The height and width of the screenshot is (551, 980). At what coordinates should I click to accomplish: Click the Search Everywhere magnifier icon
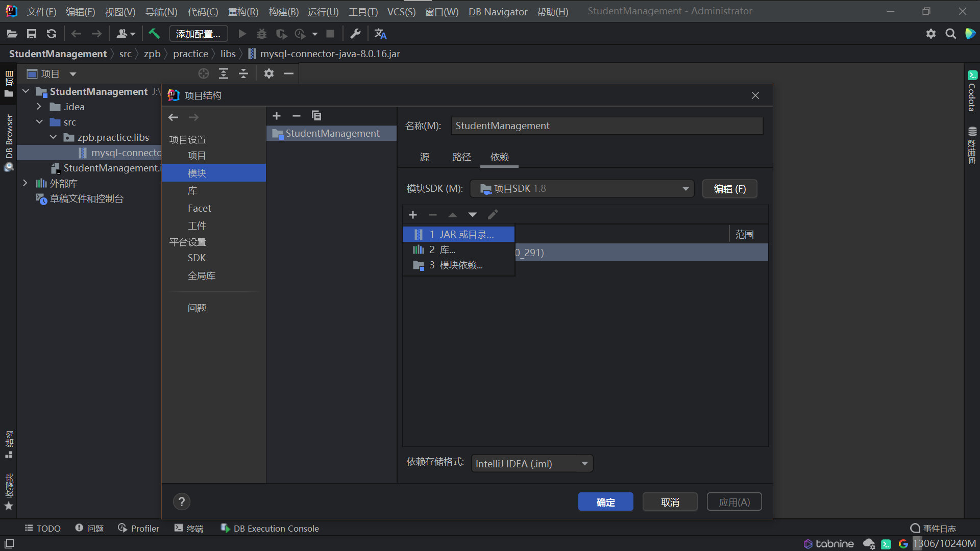[x=950, y=34]
